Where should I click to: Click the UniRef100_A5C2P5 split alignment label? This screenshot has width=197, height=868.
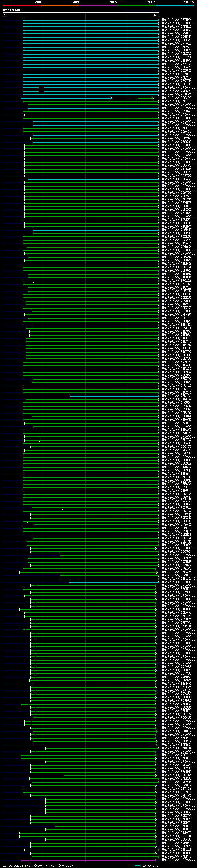(176, 98)
